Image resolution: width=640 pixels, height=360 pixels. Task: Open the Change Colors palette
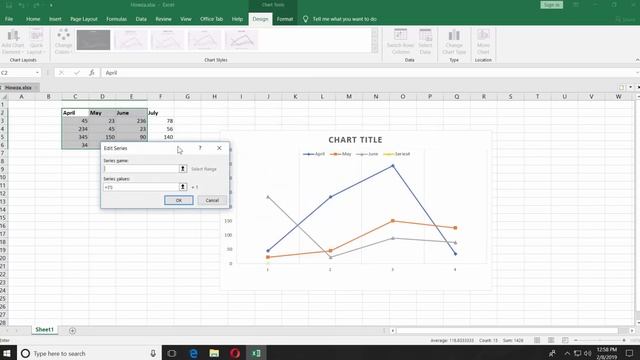63,42
